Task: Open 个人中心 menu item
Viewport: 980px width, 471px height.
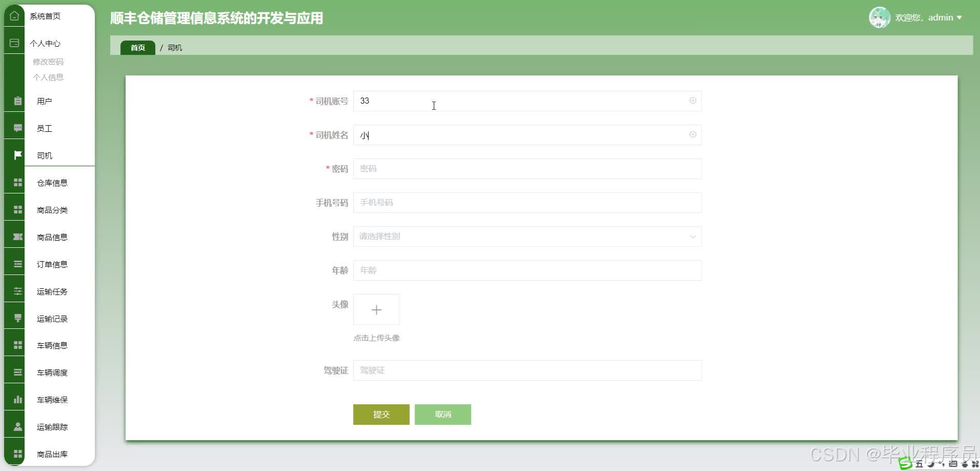Action: (x=45, y=43)
